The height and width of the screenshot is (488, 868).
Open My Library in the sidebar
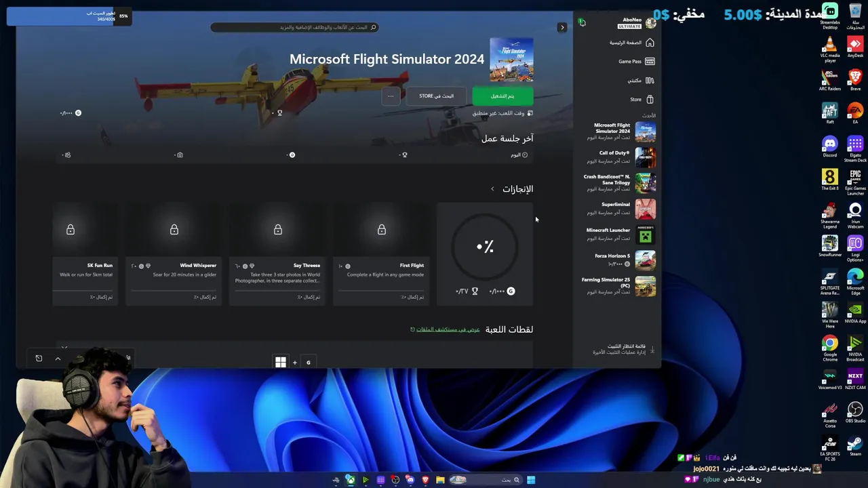point(640,80)
